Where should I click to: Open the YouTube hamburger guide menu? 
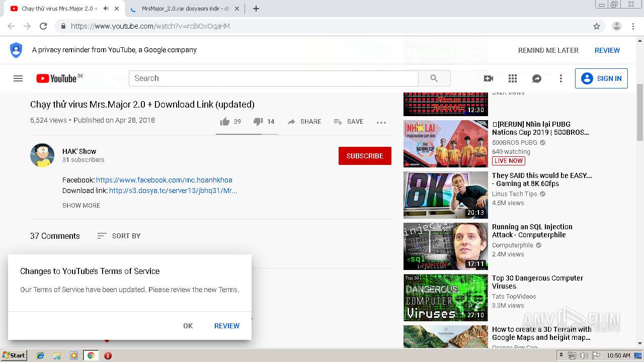18,78
